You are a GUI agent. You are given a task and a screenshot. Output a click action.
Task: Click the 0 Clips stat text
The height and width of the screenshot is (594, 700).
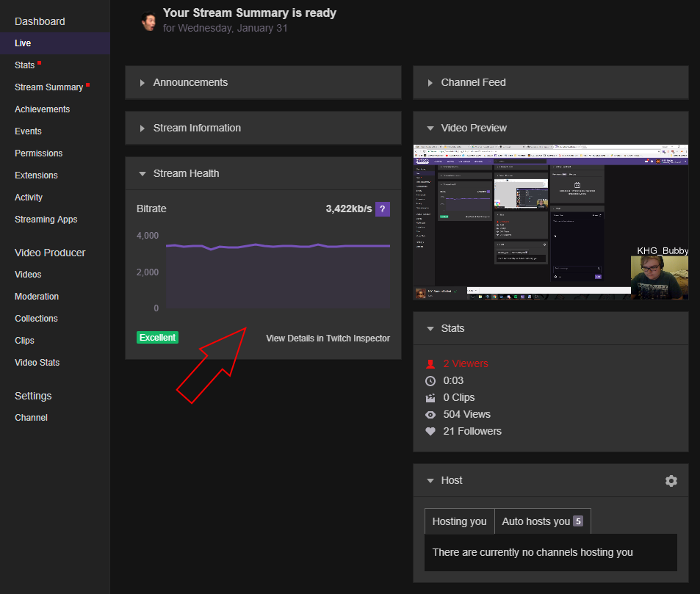(459, 398)
